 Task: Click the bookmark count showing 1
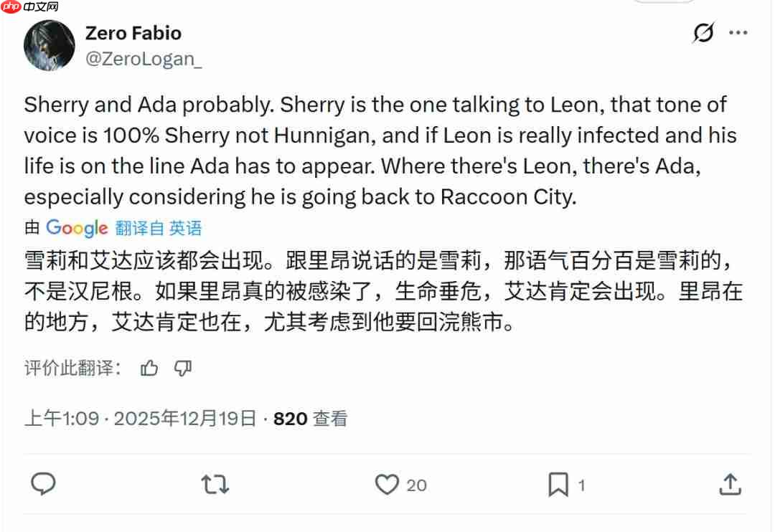tap(581, 485)
